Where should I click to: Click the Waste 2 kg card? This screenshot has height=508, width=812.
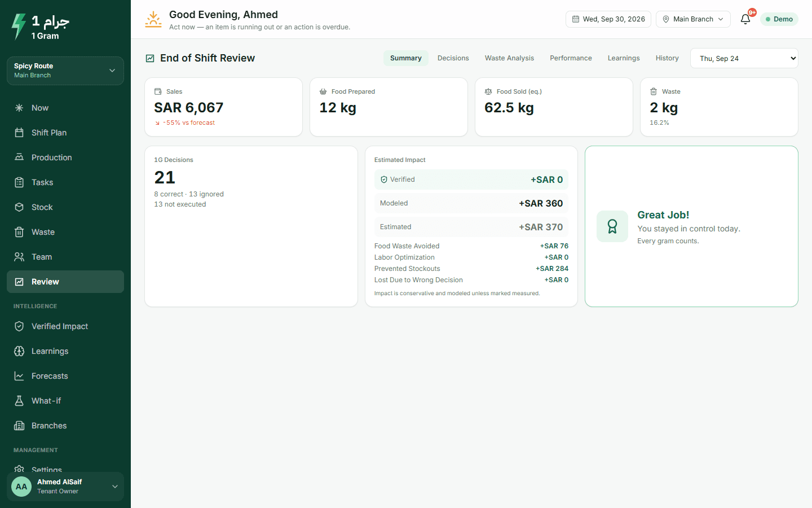coord(719,107)
